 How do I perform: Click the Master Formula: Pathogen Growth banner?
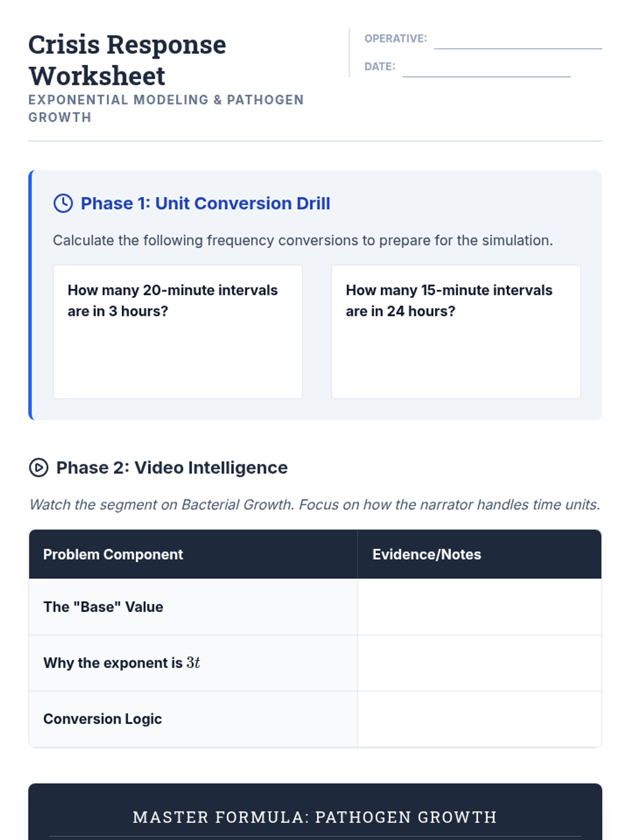(315, 817)
